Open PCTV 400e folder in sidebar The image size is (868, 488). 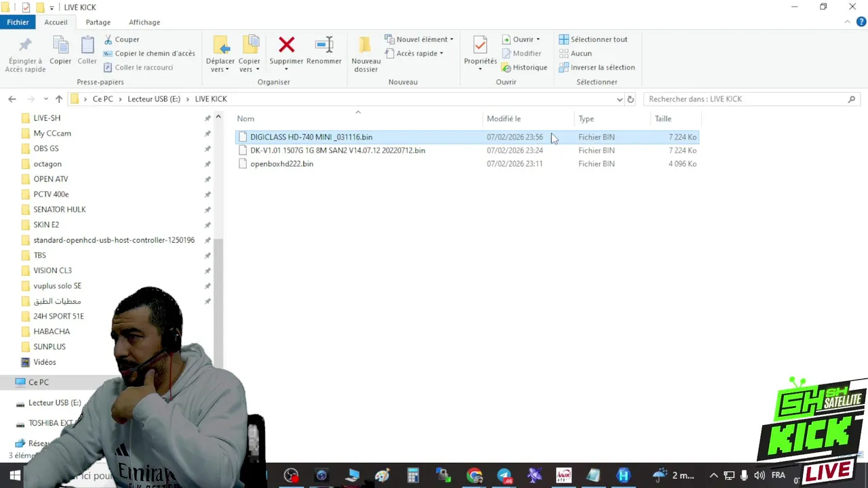[51, 195]
